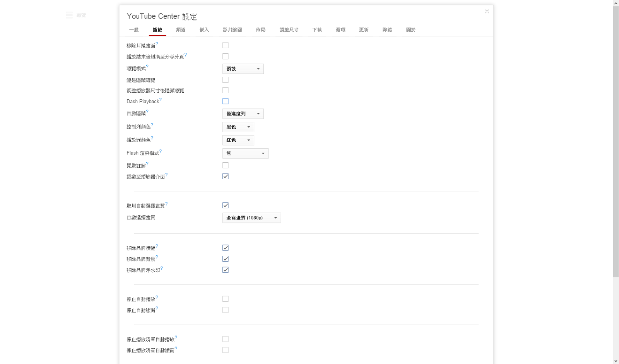This screenshot has height=364, width=619.
Task: Go to the 關於 tab
Action: [x=411, y=30]
